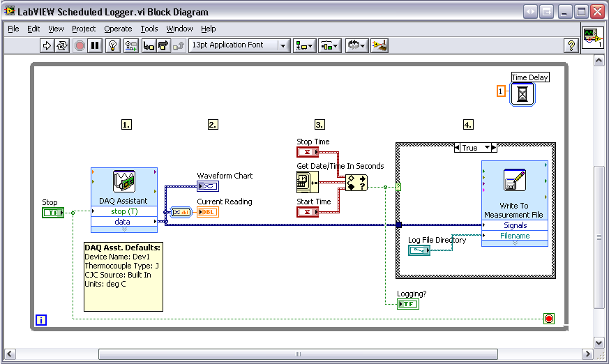Toggle Retain Wire Values button
The image size is (609, 364).
tap(130, 45)
